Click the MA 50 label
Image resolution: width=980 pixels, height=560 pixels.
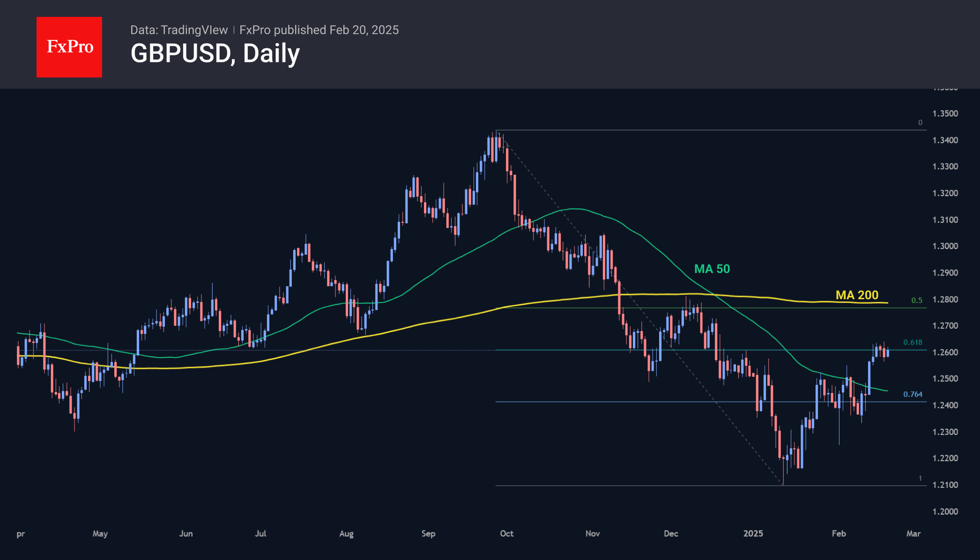[712, 269]
